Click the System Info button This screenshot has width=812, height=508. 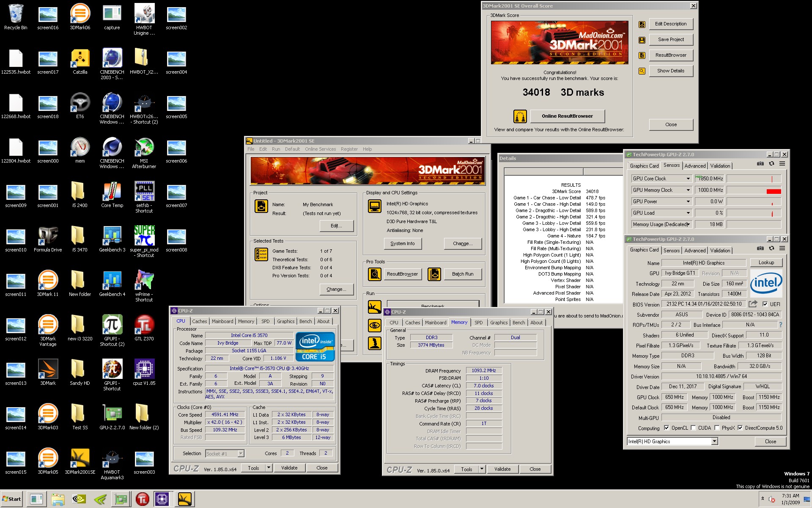403,243
